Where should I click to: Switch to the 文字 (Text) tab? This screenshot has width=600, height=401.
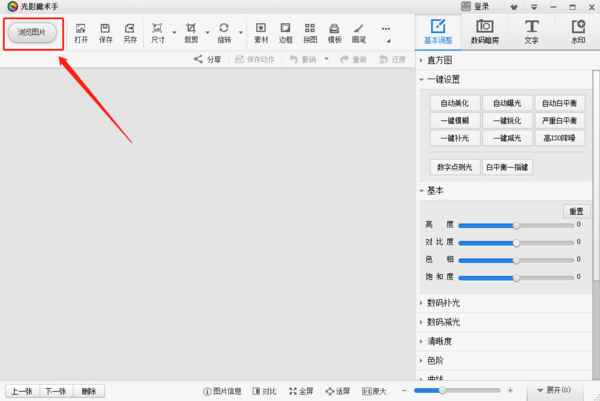531,32
